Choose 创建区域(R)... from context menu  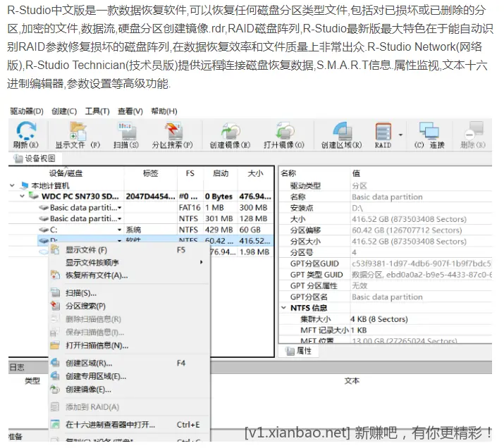(x=129, y=363)
